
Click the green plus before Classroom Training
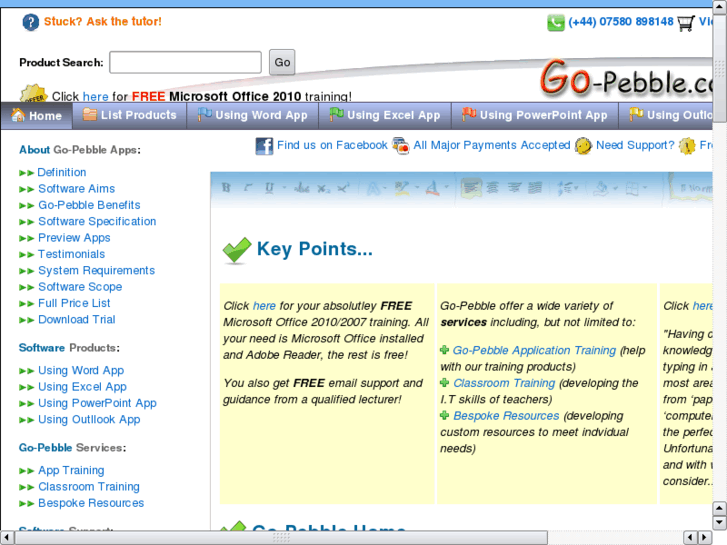pos(444,383)
